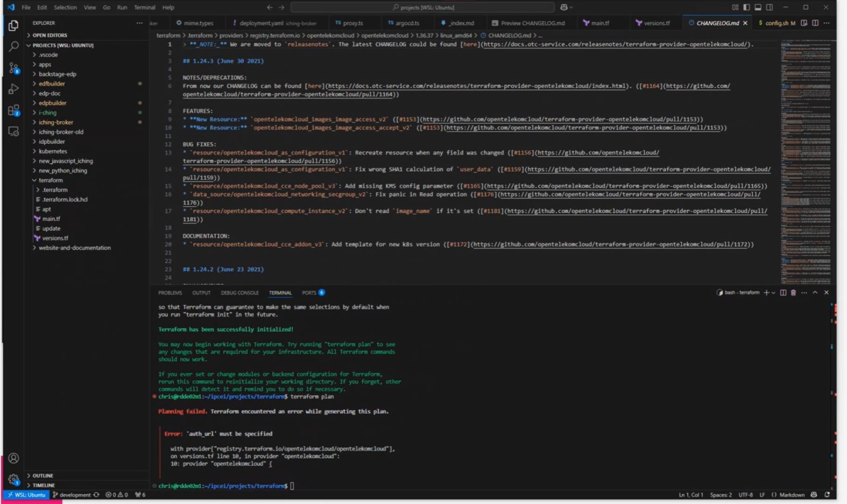
Task: Open the Manage gear icon
Action: (14, 479)
